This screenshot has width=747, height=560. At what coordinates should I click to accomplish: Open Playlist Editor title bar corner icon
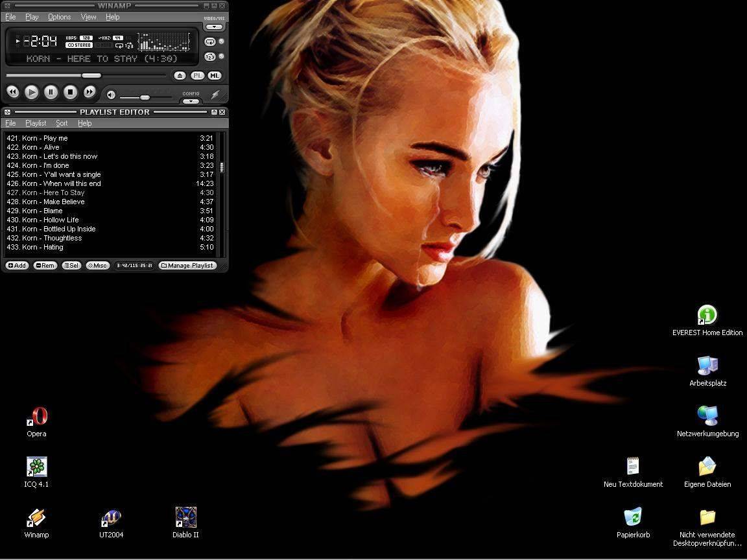click(7, 112)
